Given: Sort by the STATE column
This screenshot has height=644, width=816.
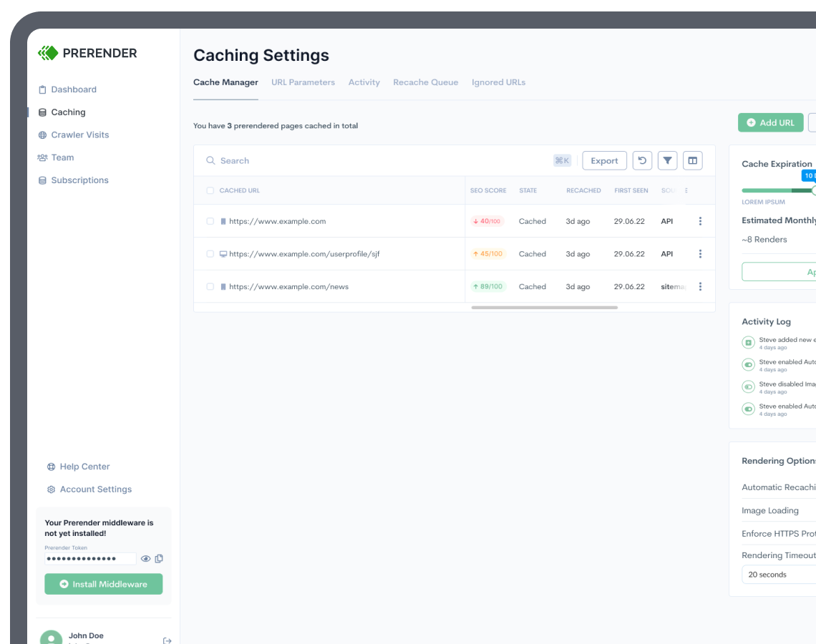Looking at the screenshot, I should (x=528, y=190).
